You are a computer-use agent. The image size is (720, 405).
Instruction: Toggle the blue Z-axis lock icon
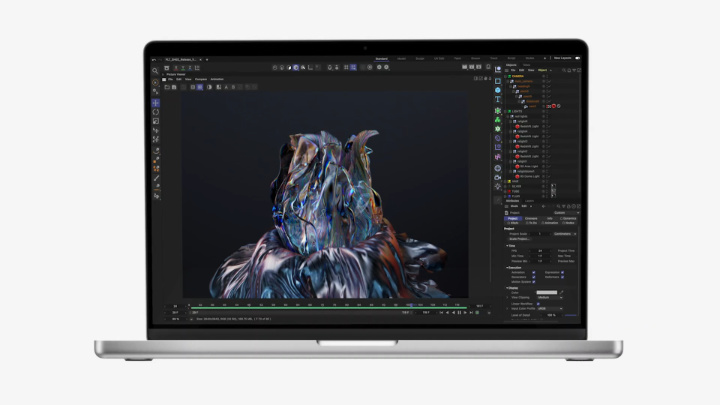point(190,68)
